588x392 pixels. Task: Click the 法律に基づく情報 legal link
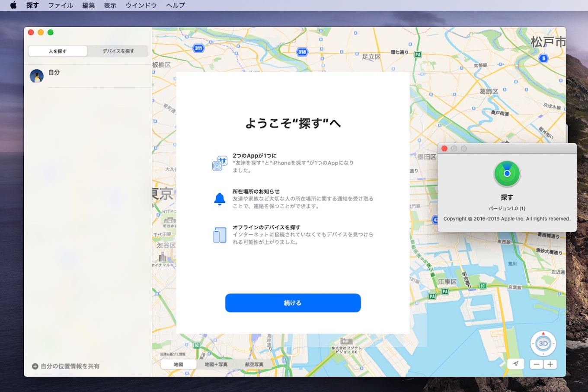[x=173, y=354]
